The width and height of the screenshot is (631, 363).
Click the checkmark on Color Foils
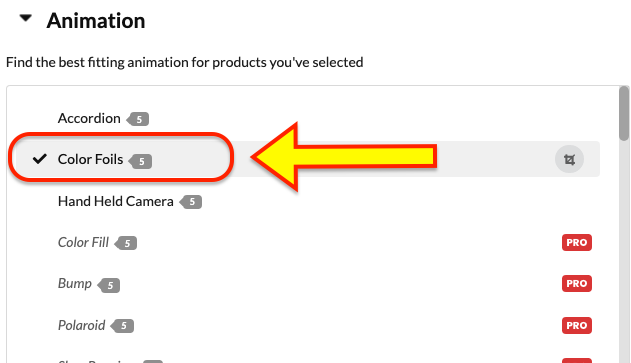point(40,159)
